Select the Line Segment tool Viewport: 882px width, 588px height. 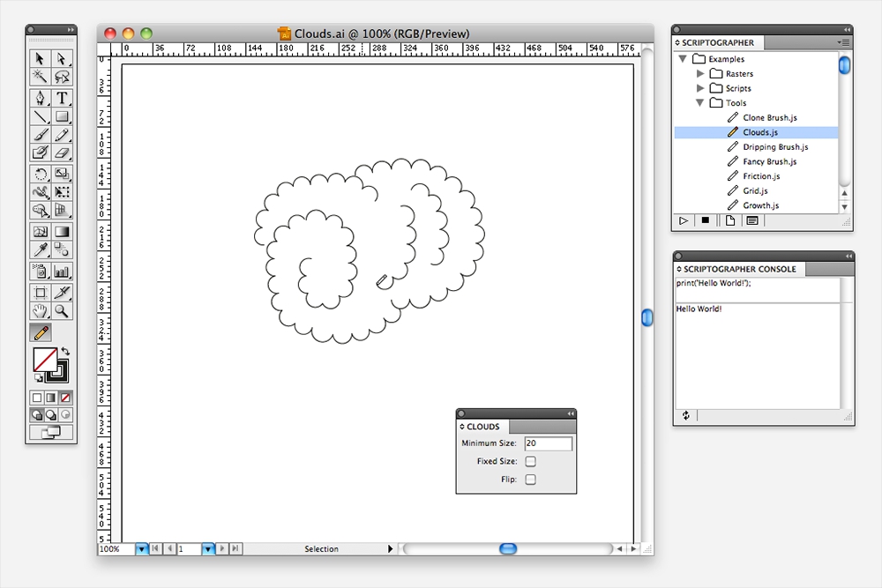click(x=40, y=116)
